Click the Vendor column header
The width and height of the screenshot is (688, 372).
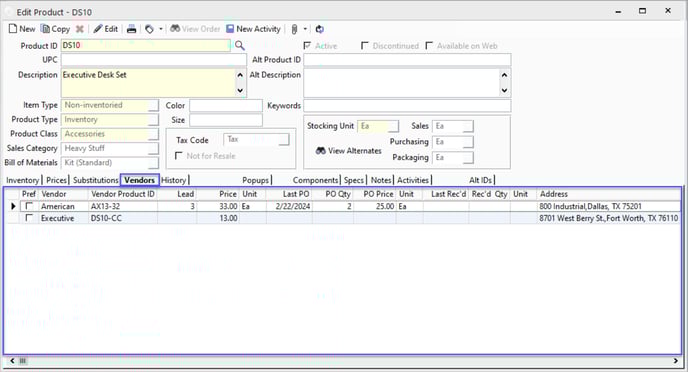[64, 194]
